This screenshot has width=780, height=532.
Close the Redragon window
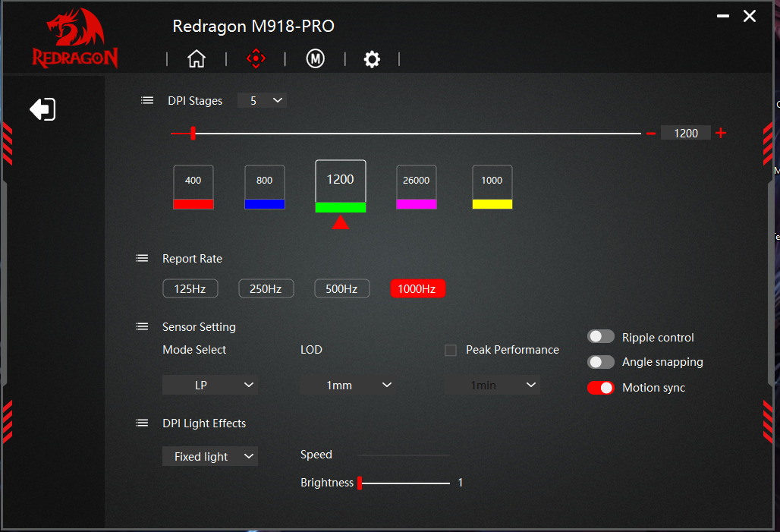(x=750, y=17)
